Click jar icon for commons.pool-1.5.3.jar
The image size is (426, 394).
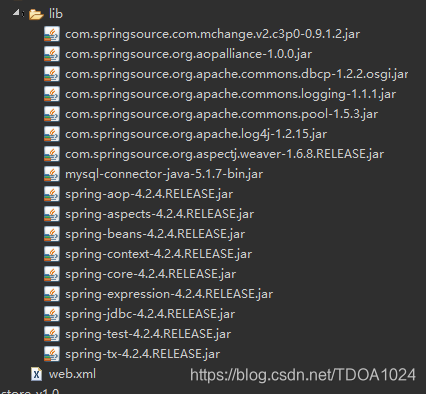[52, 114]
